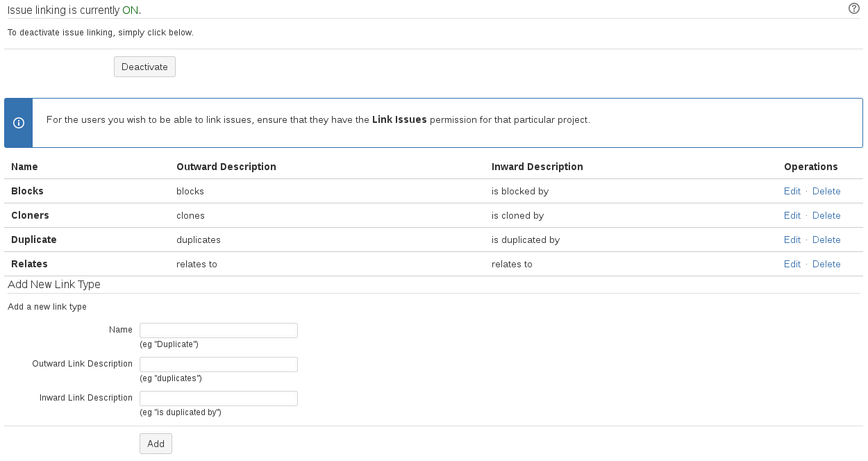868x461 pixels.
Task: Click the Deactivate button
Action: pyautogui.click(x=144, y=67)
